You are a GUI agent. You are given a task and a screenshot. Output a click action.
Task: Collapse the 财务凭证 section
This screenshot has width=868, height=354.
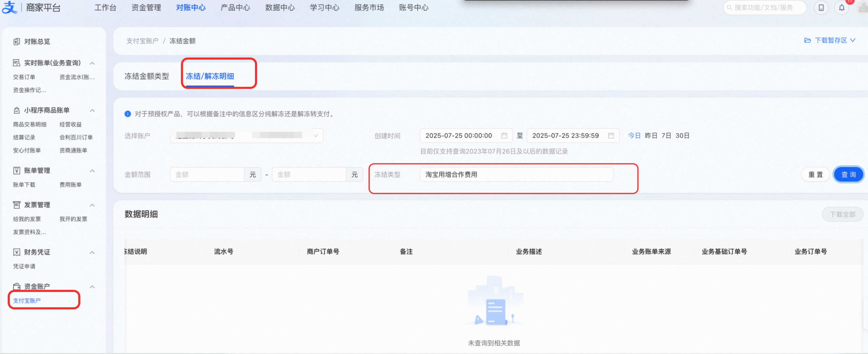pyautogui.click(x=92, y=252)
